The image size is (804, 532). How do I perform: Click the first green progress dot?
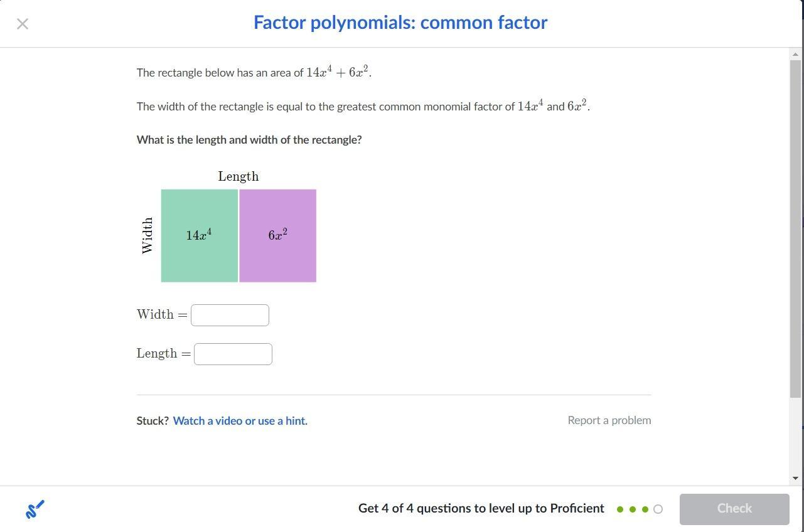(x=620, y=509)
